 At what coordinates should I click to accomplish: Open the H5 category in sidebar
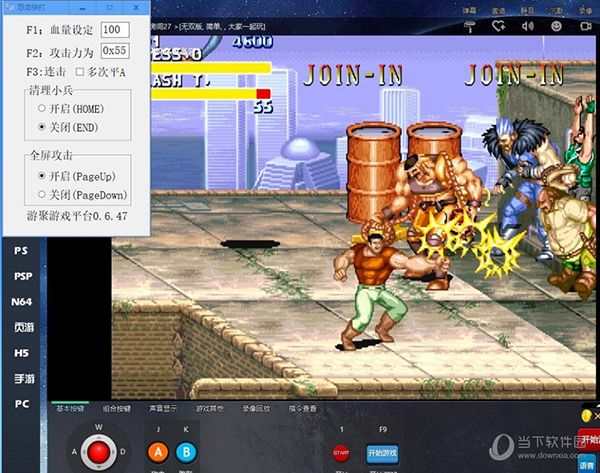tap(21, 353)
